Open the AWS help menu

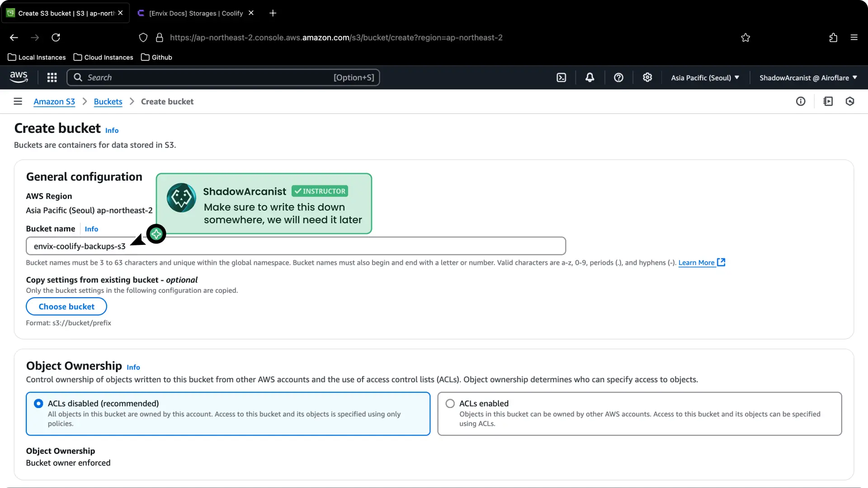coord(618,77)
